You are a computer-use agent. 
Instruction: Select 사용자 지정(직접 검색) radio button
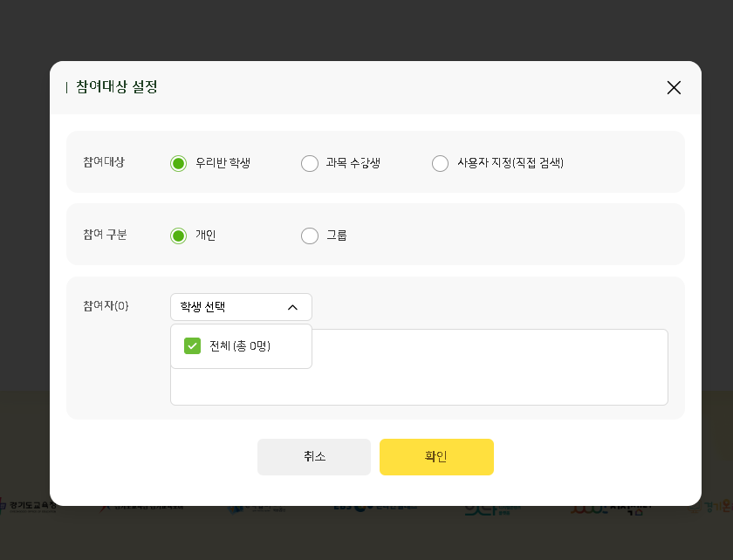click(x=441, y=163)
